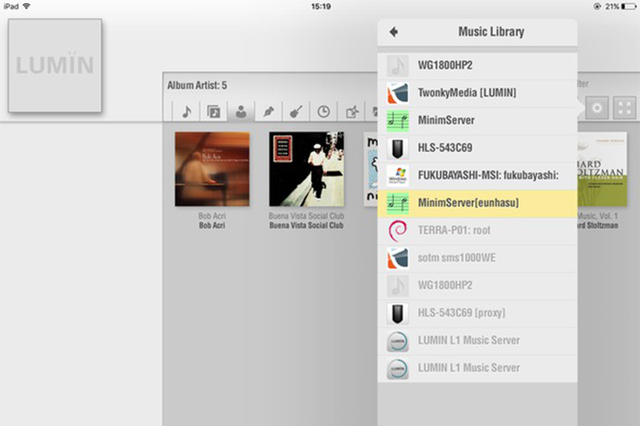Select the last LUMIN L1 Music Server

478,368
